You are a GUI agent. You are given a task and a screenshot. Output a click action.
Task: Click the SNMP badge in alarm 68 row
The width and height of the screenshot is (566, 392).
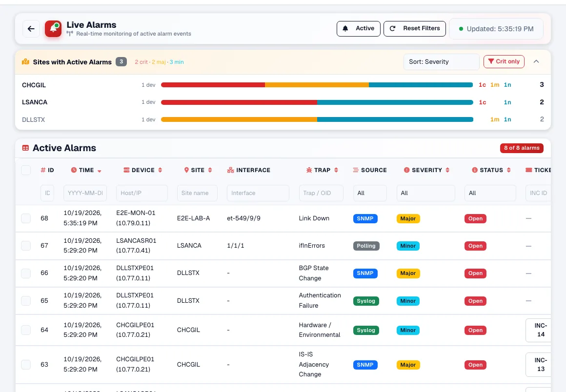click(365, 218)
